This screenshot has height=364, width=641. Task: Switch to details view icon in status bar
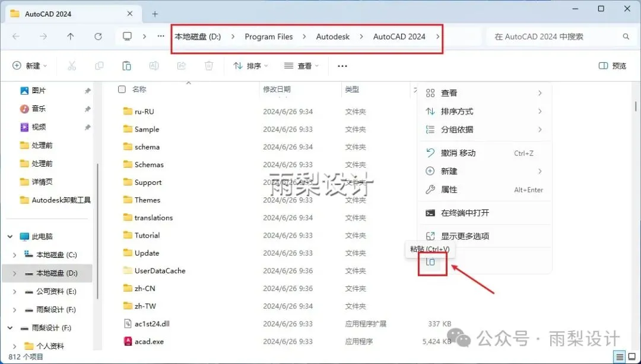pyautogui.click(x=620, y=357)
